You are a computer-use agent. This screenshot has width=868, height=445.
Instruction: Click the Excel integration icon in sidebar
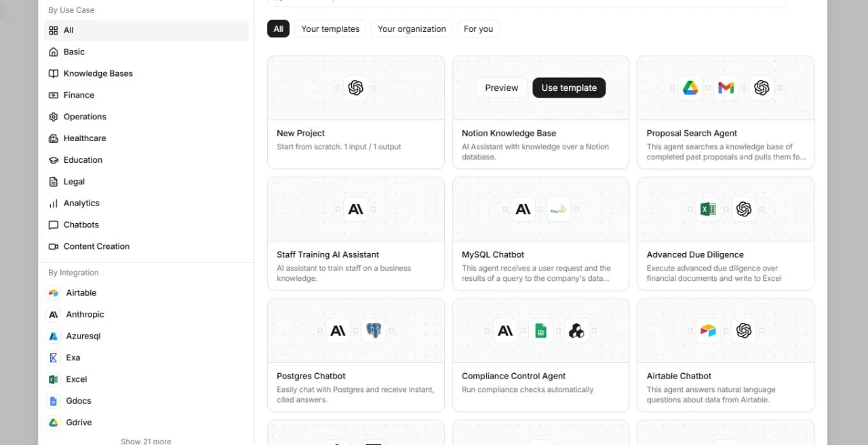click(54, 379)
